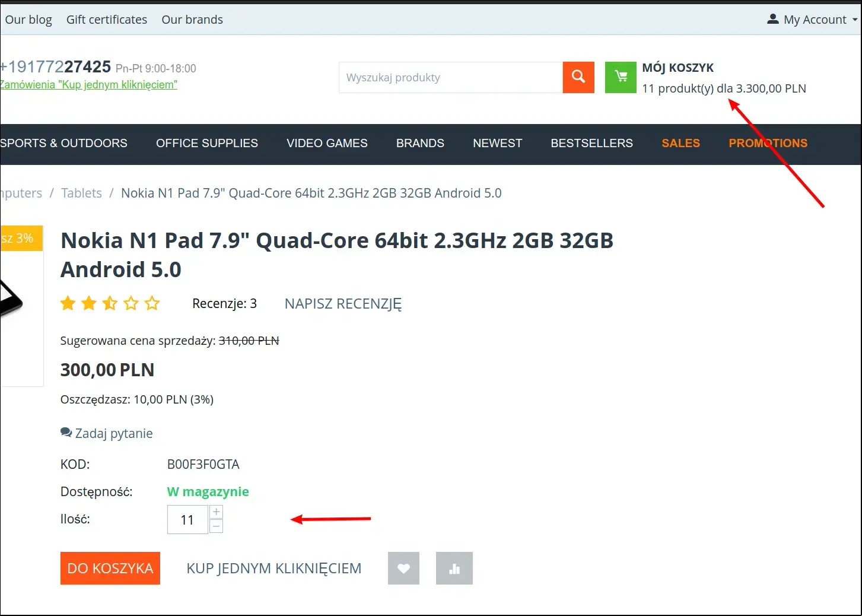Go to Newest products
The height and width of the screenshot is (616, 862).
coord(497,143)
